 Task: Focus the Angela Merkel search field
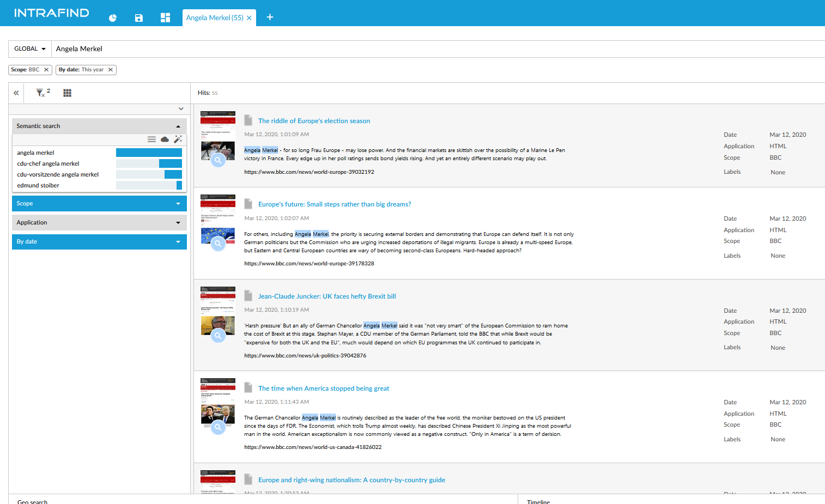pyautogui.click(x=438, y=49)
